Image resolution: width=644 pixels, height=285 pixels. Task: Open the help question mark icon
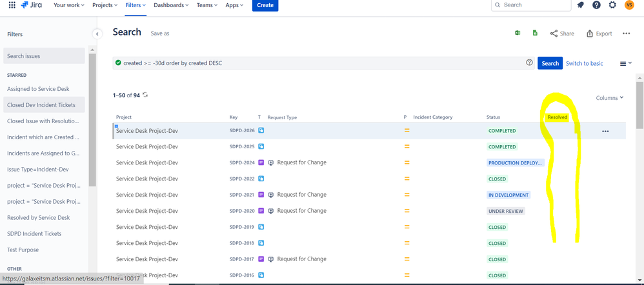click(596, 5)
